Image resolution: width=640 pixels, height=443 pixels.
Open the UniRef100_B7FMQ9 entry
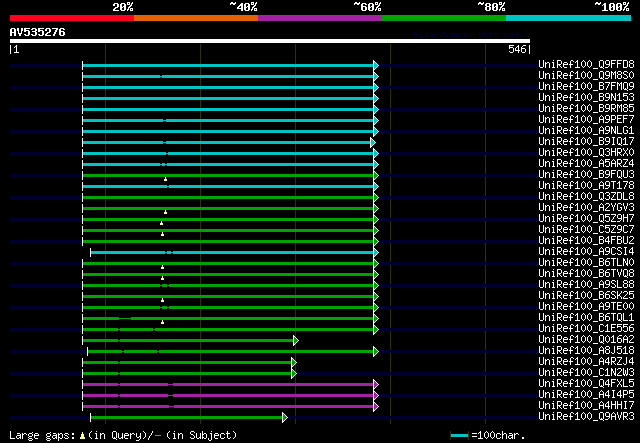pyautogui.click(x=586, y=87)
